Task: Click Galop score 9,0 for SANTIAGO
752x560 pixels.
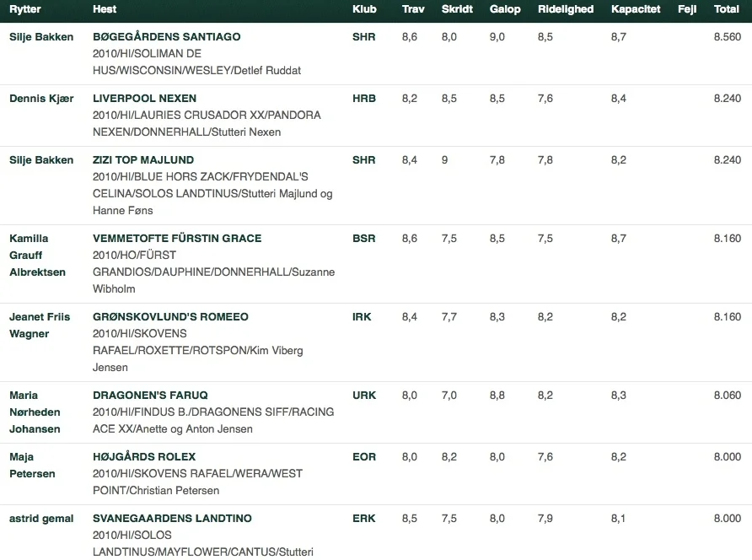Action: (497, 37)
